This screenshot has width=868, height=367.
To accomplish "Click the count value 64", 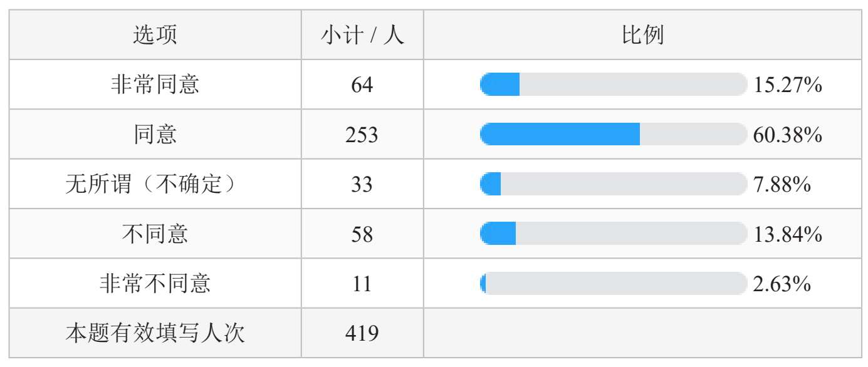I will coord(362,85).
